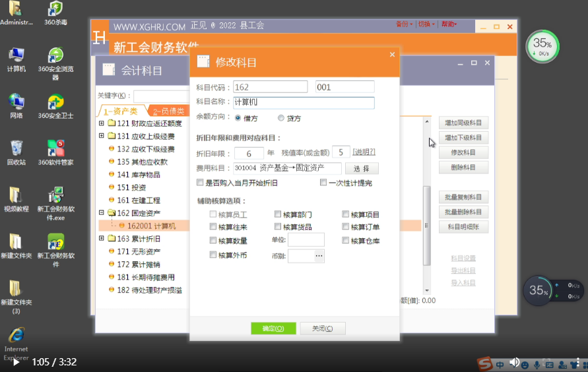Open the 帮助 menu in title bar

coord(449,24)
